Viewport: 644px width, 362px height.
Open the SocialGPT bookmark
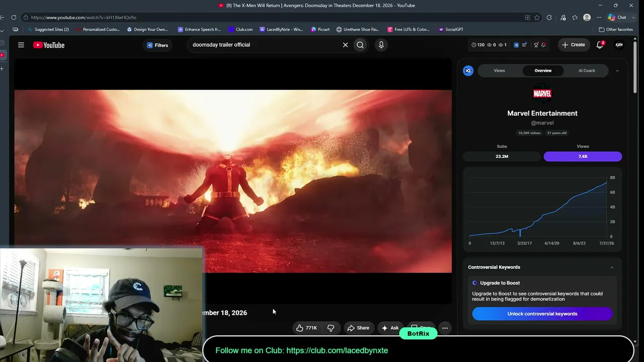coord(451,30)
